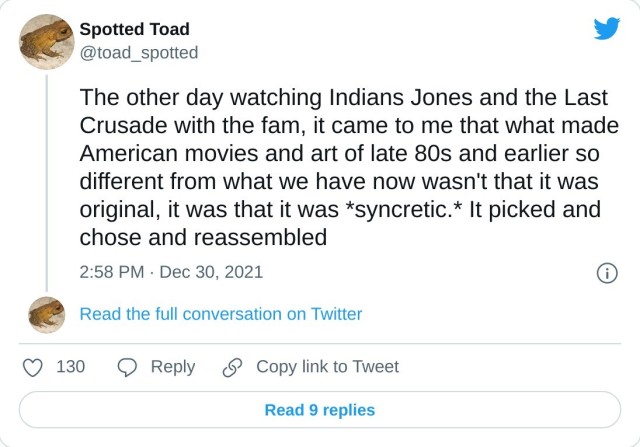640x447 pixels.
Task: Click the vertical thread line below avatar
Action: (46, 180)
